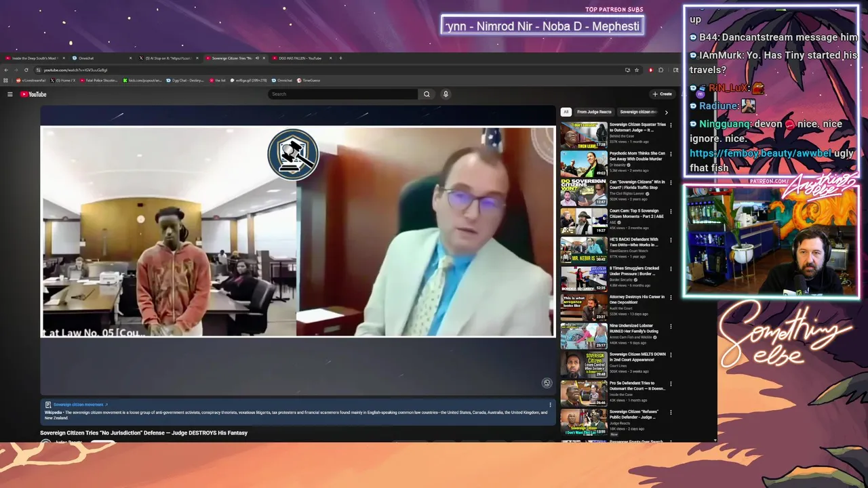Select the From Judge Reacts chip

(594, 112)
